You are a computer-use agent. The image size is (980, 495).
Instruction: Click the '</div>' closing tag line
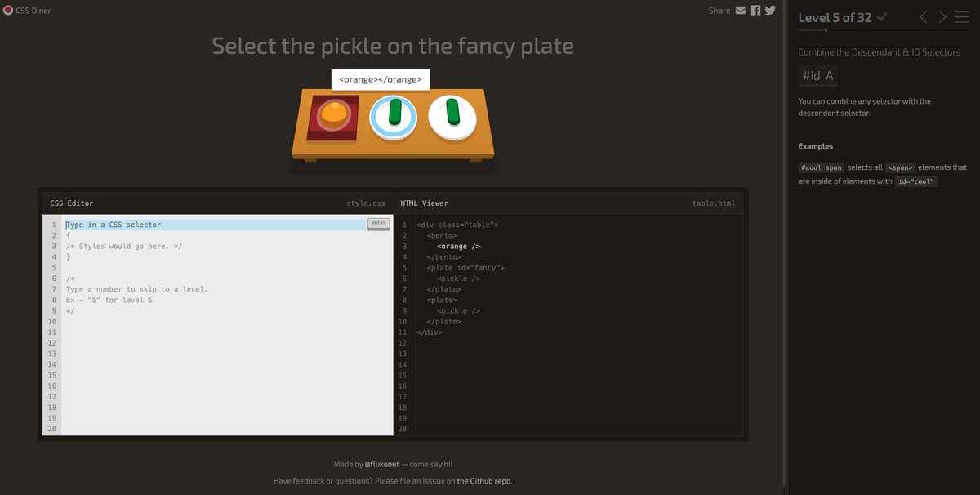[430, 332]
